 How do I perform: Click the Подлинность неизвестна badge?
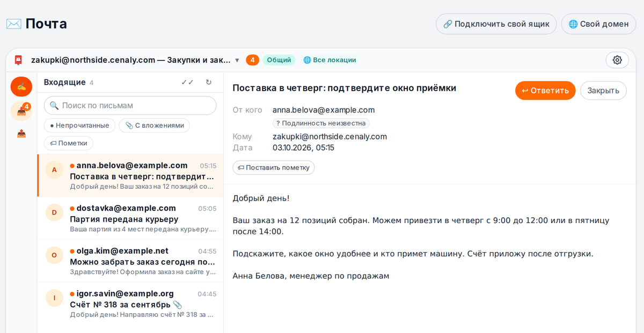[321, 123]
